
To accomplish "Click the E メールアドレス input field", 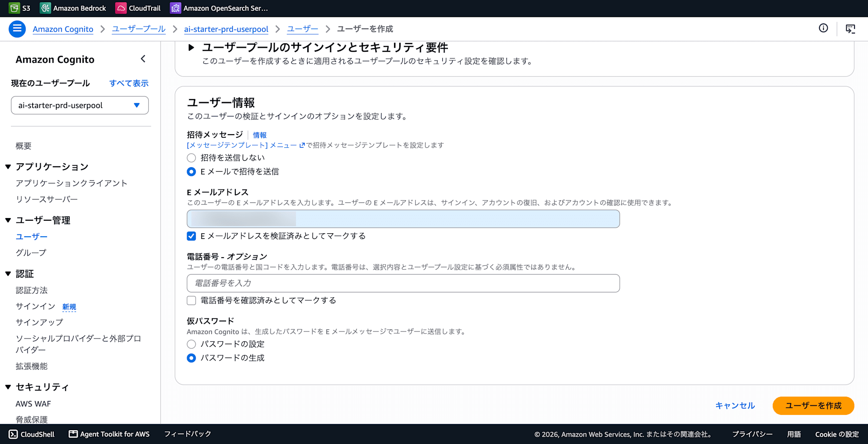I will 403,219.
